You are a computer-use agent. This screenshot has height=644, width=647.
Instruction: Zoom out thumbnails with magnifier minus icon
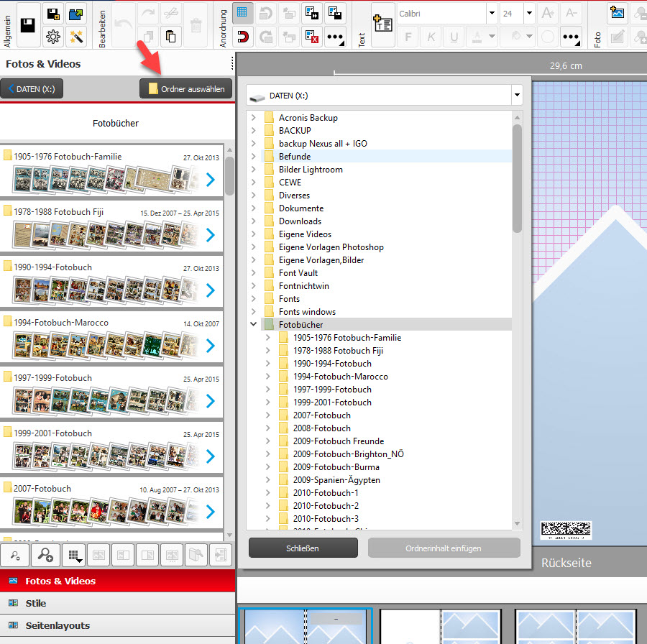14,554
